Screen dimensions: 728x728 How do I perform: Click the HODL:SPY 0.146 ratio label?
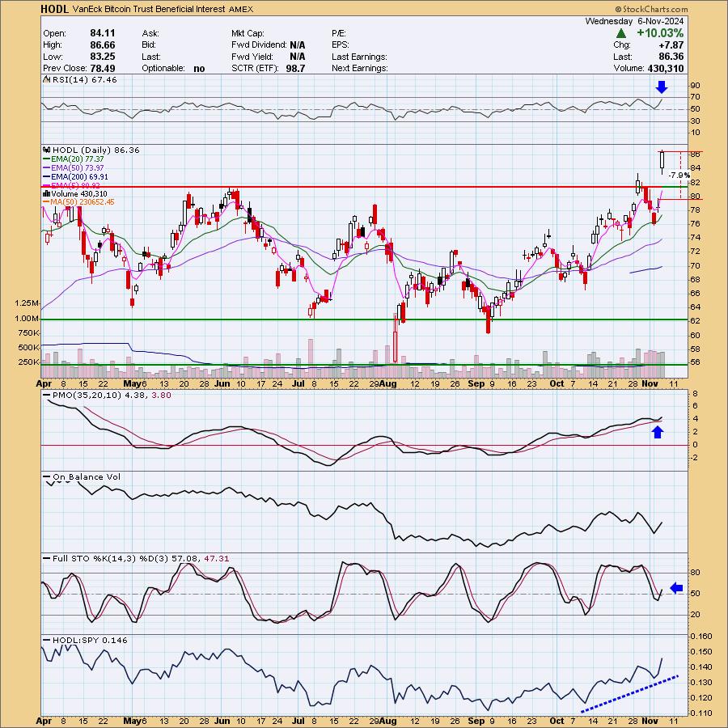coord(90,641)
